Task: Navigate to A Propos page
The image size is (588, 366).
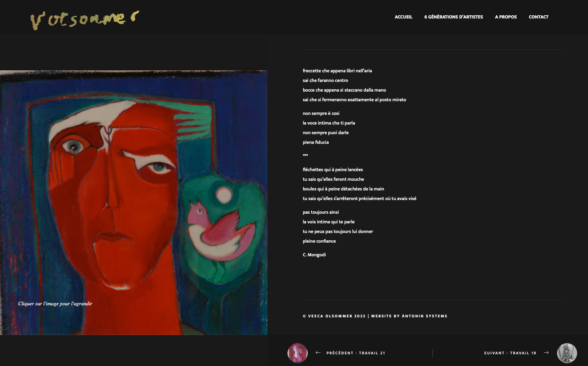Action: 506,17
